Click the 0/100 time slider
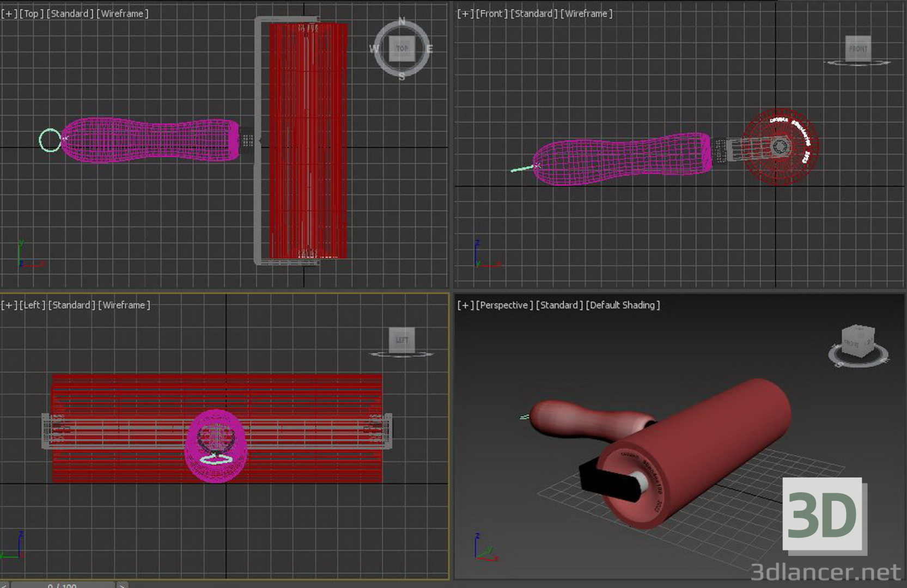Screen dimensions: 907x588 tap(62, 585)
